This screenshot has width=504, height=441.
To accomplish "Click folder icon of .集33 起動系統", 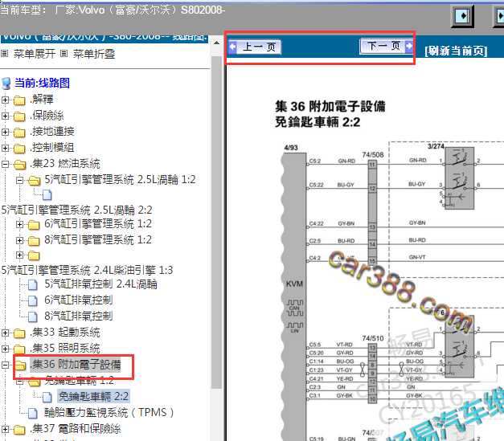I will 19,333.
